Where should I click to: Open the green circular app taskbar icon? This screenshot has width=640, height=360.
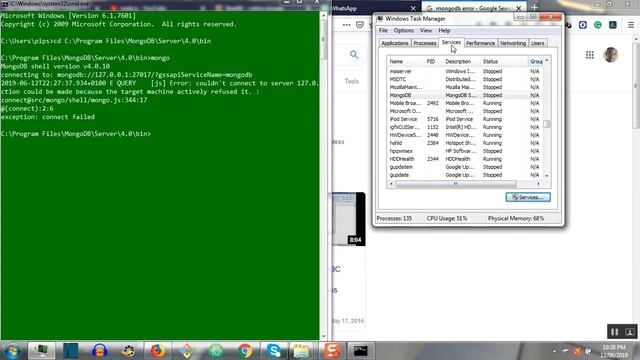click(x=216, y=351)
